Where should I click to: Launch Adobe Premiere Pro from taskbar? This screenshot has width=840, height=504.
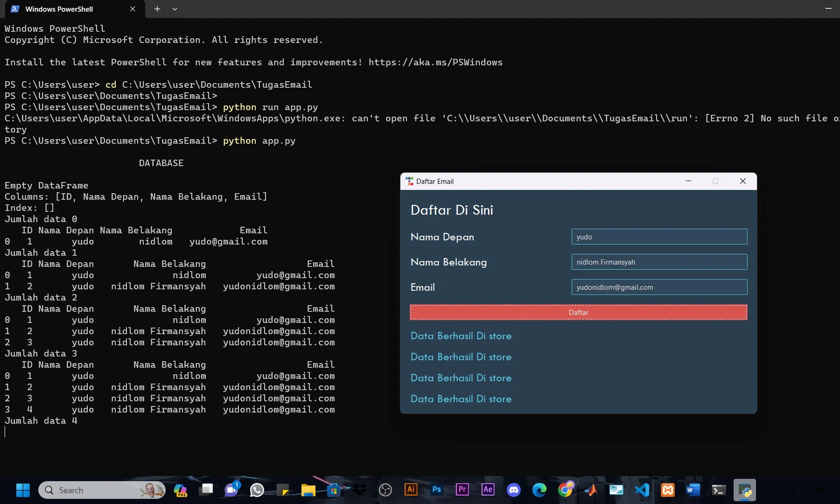462,490
